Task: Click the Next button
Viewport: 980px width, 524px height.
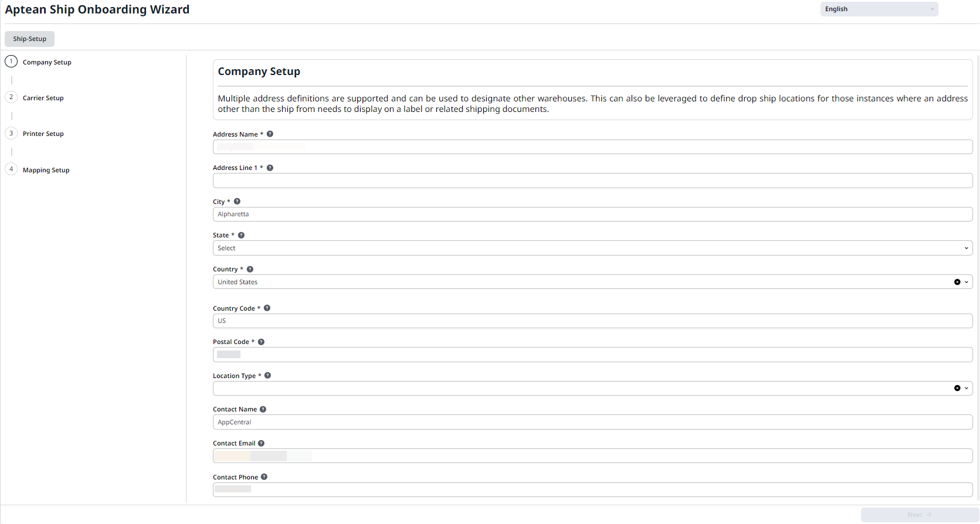Action: [919, 515]
